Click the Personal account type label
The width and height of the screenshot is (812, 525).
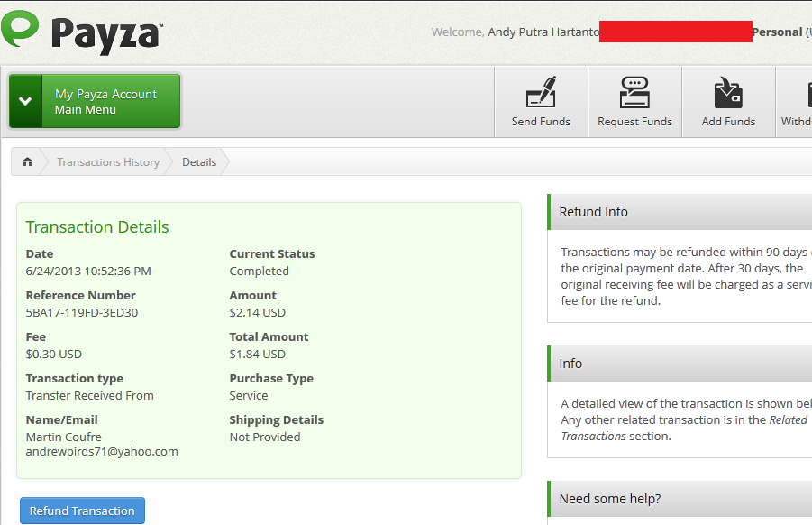[x=777, y=32]
